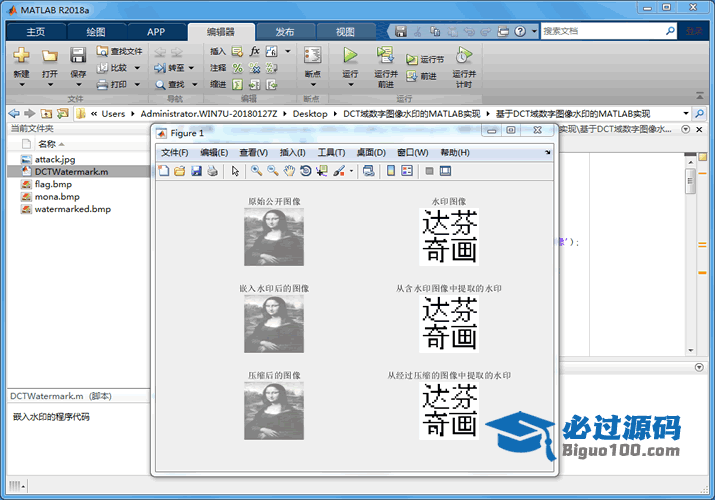Click the Insert Colorbar icon in Figure toolbar
This screenshot has width=715, height=500.
(390, 171)
